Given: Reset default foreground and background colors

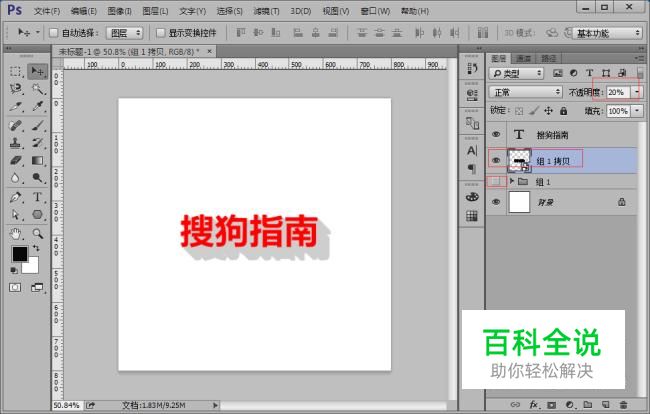Looking at the screenshot, I should click(14, 271).
